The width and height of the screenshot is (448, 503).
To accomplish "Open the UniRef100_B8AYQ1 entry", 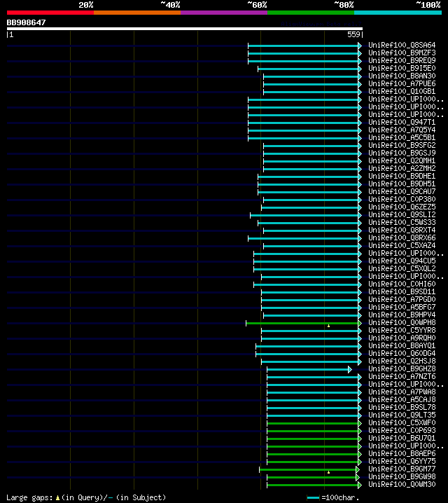I will click(402, 345).
